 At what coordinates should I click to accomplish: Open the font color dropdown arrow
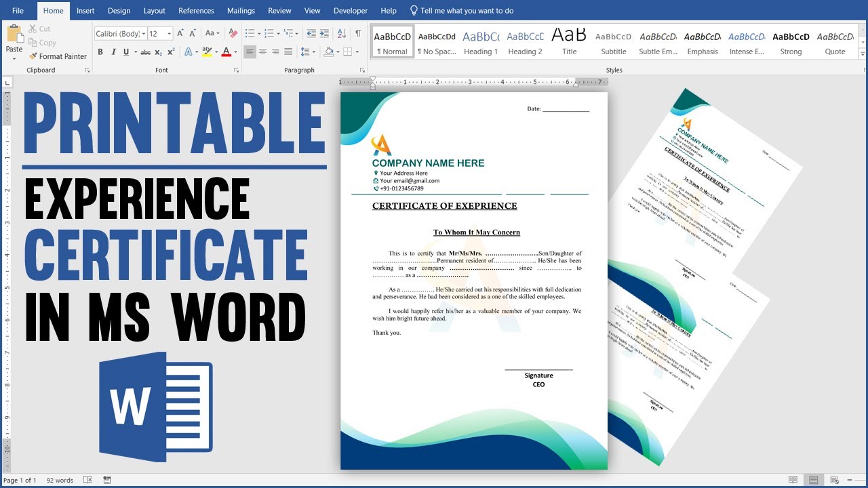[x=235, y=52]
